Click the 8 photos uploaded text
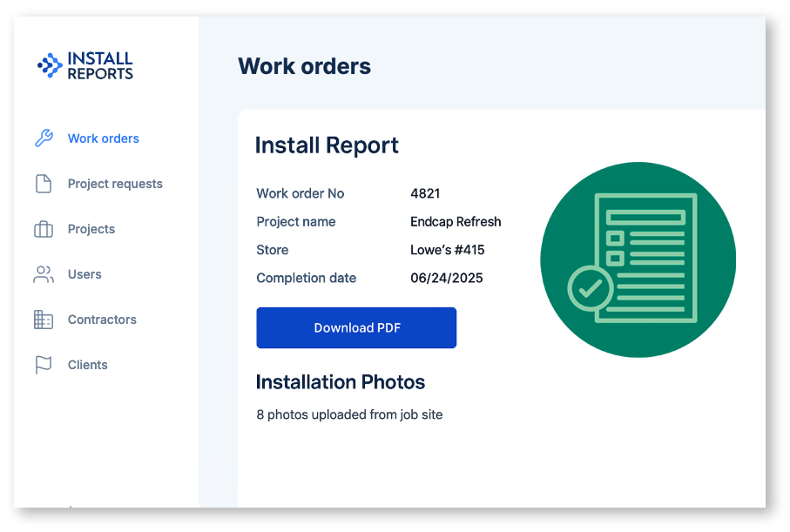 coord(348,414)
